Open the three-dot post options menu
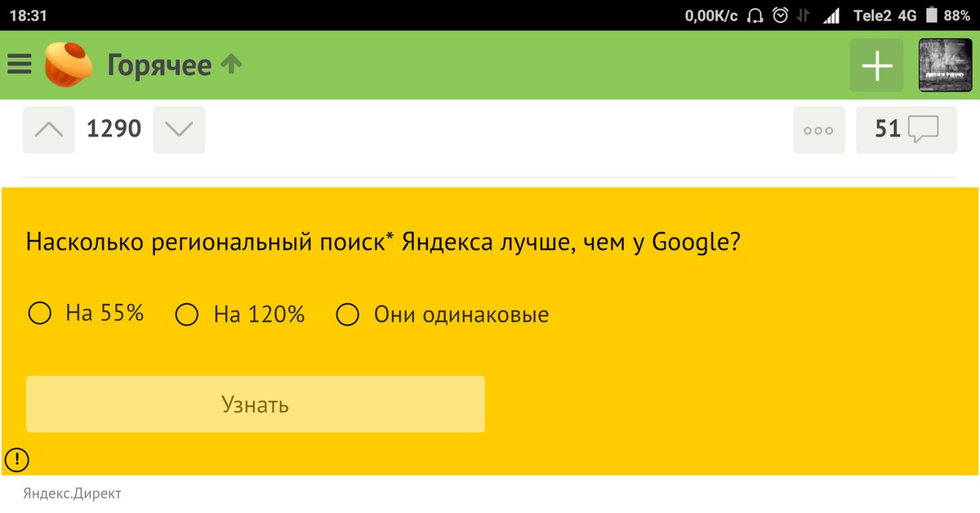Viewport: 980px width, 513px height. 818,130
